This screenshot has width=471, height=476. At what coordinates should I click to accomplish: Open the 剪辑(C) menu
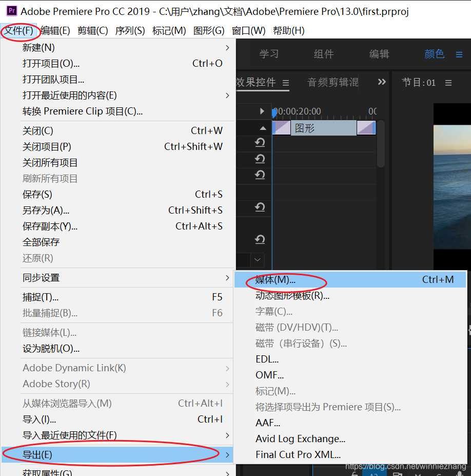click(x=92, y=31)
